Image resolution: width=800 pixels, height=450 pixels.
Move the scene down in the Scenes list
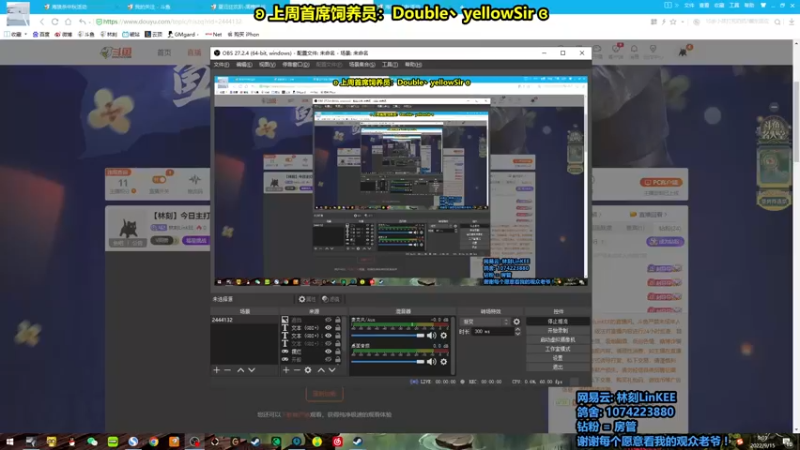click(x=252, y=370)
